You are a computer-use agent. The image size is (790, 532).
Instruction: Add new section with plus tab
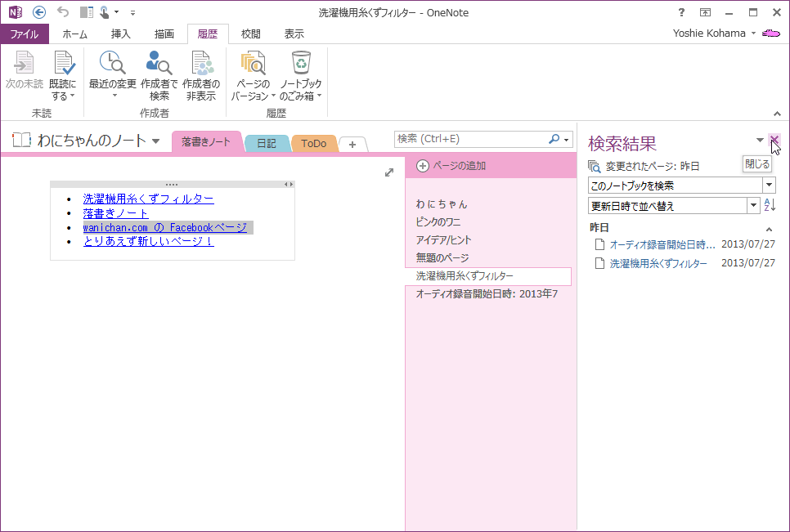pos(352,145)
